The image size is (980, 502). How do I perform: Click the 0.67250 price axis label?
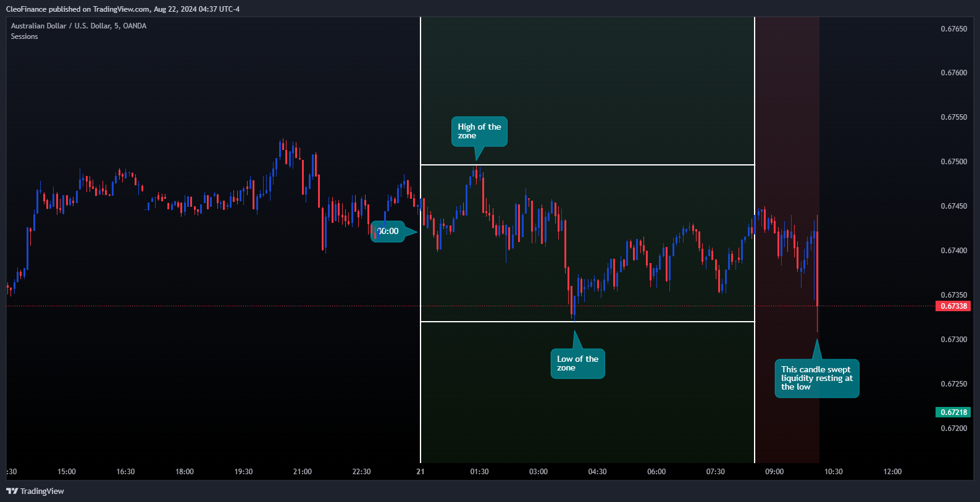point(953,384)
